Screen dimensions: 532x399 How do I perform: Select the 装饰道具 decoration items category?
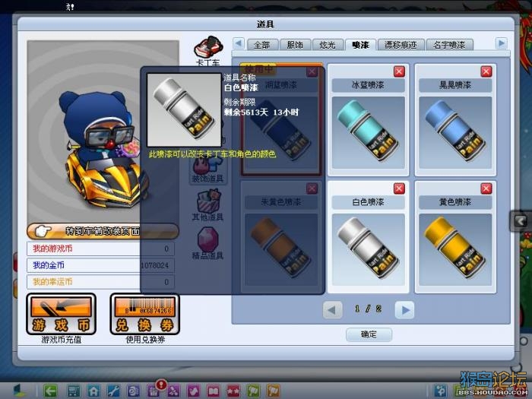pyautogui.click(x=207, y=169)
